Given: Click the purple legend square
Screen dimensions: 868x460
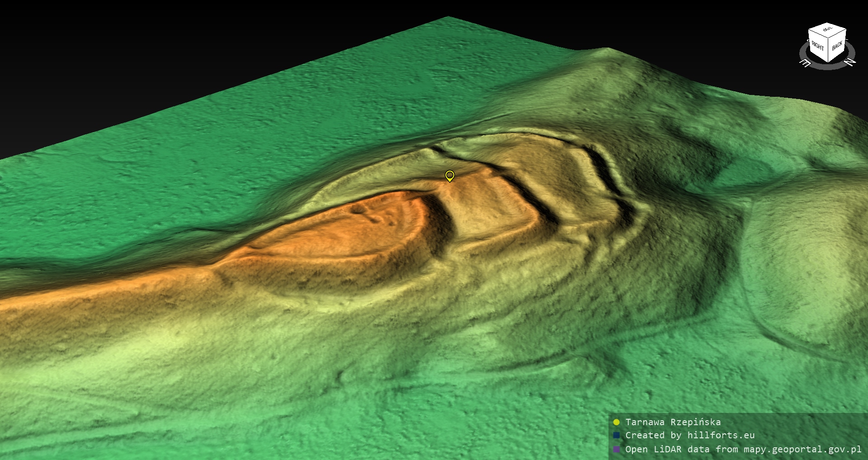Looking at the screenshot, I should [616, 450].
